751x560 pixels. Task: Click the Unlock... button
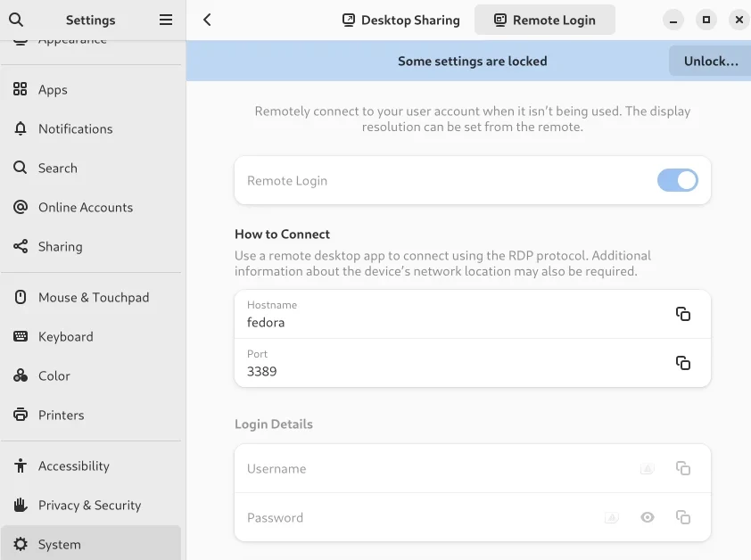pos(711,61)
